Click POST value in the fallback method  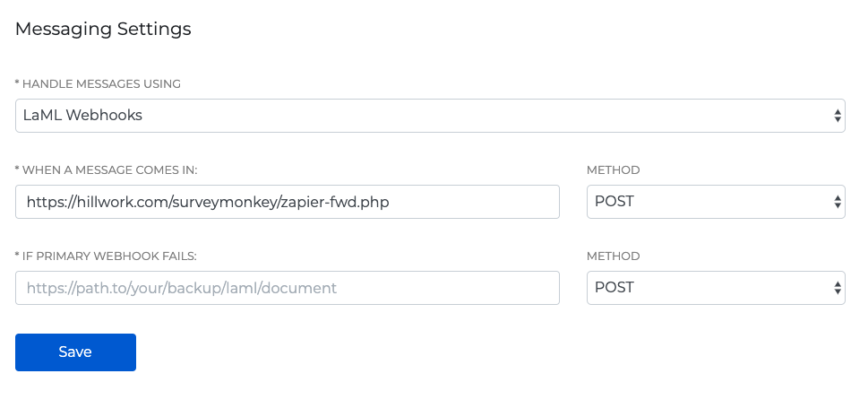(614, 287)
